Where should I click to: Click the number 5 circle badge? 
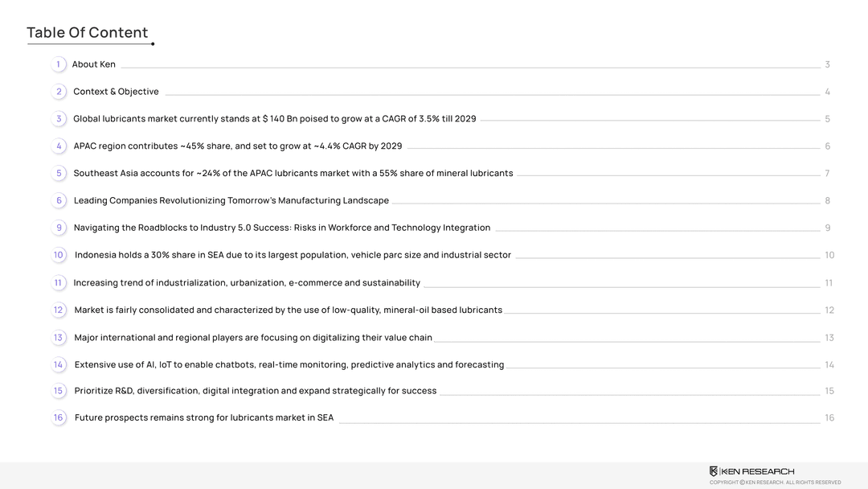pos(59,173)
